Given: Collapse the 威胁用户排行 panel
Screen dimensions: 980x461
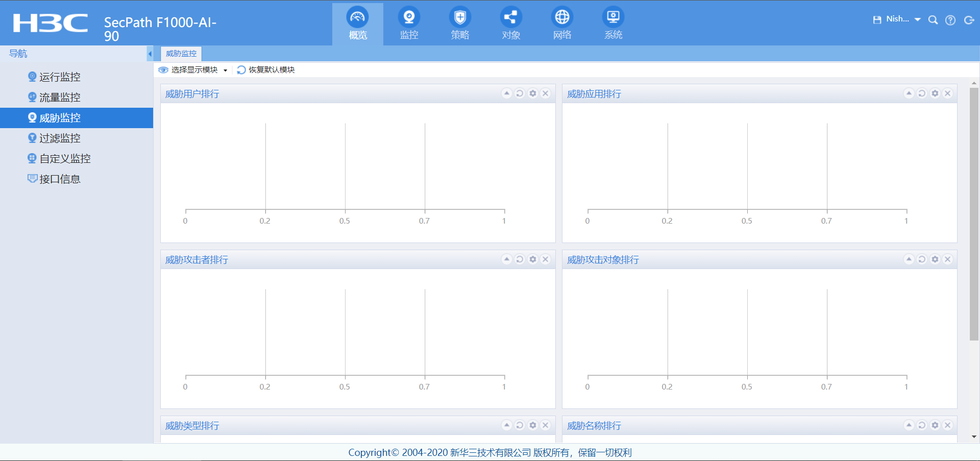Looking at the screenshot, I should point(506,93).
